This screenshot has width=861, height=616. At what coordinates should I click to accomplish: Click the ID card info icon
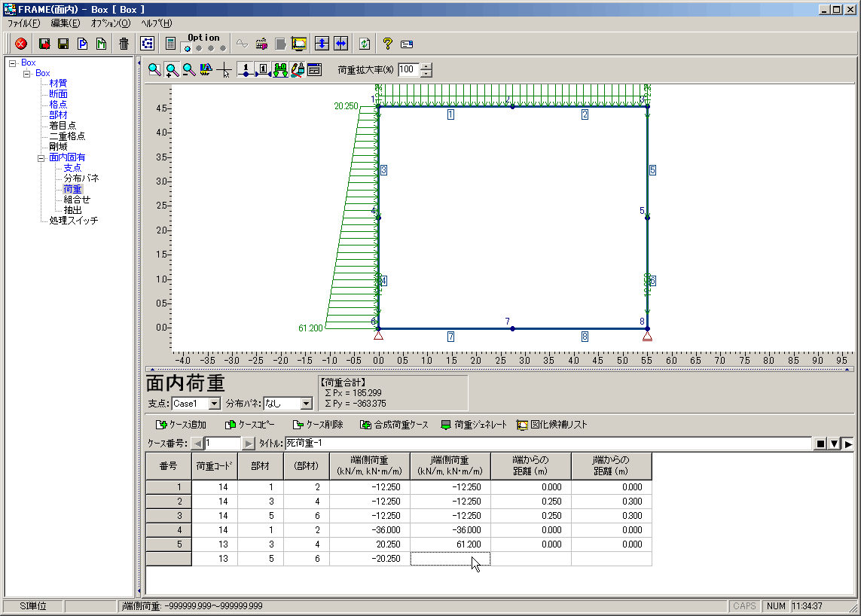tap(407, 44)
